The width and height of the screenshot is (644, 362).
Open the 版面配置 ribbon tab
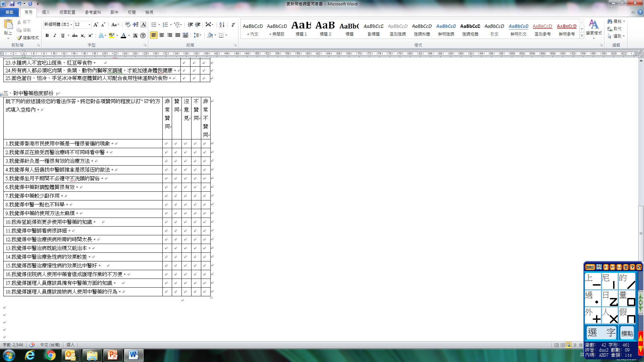point(67,12)
